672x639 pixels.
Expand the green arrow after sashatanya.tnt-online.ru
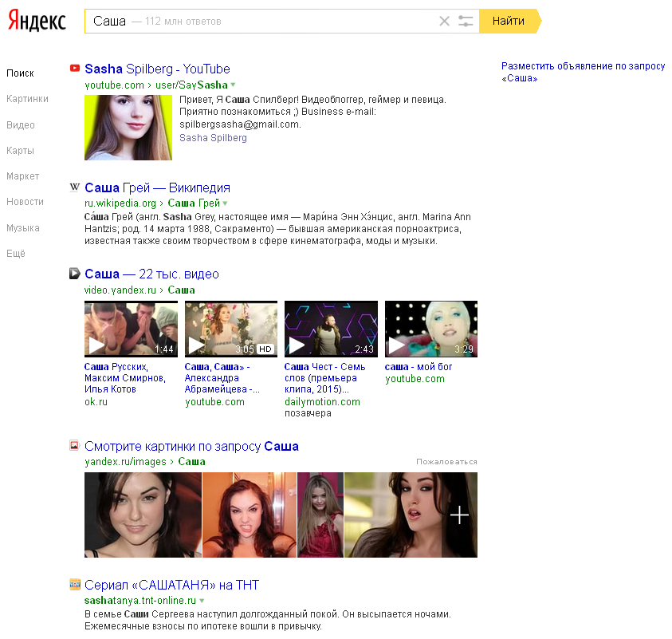[202, 601]
